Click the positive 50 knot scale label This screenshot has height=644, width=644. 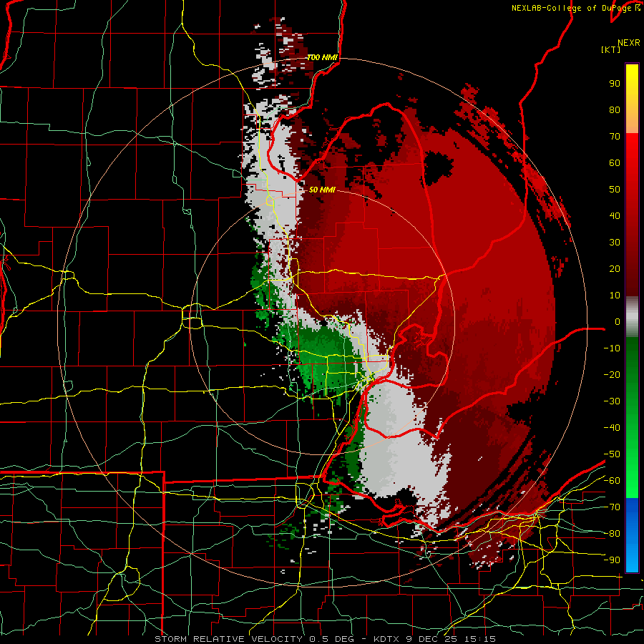pos(615,190)
